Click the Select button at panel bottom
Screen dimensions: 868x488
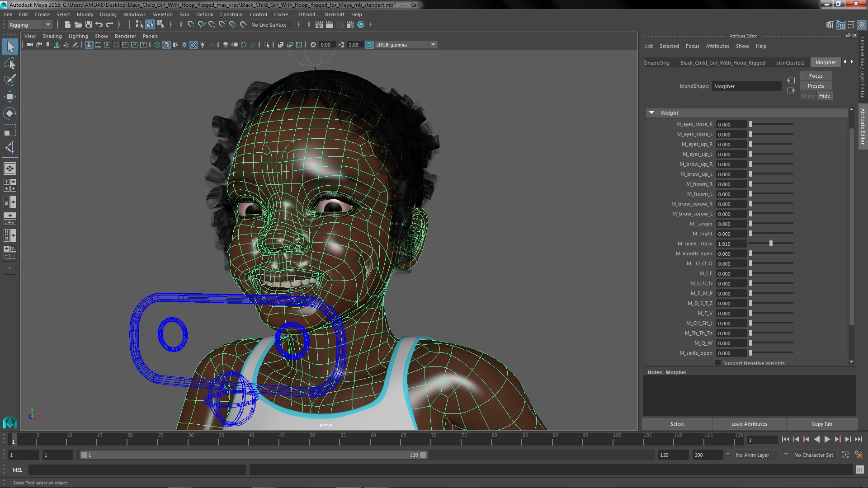tap(677, 424)
